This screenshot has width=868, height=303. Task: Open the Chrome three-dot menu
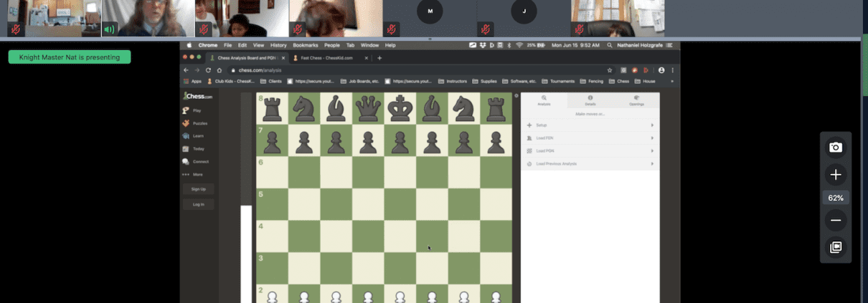coord(672,70)
